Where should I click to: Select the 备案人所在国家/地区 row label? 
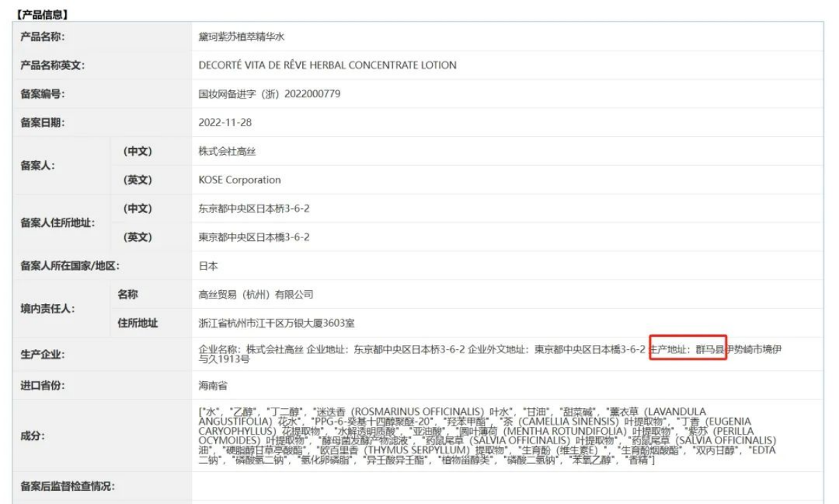(x=70, y=265)
